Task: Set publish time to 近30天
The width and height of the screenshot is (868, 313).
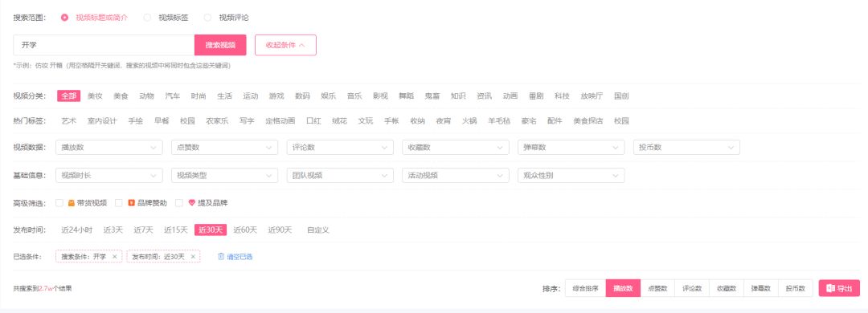Action: click(x=211, y=230)
